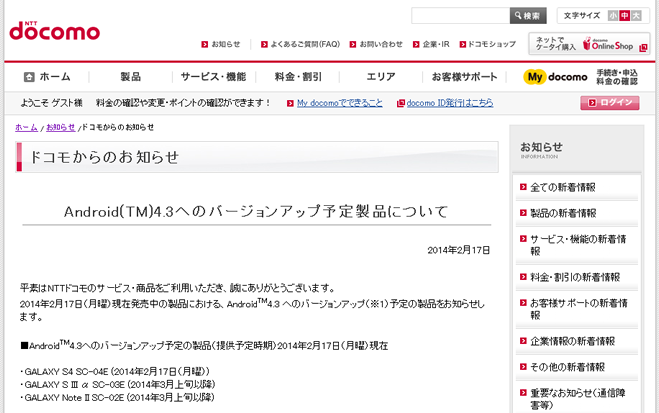Open 企業情報の新着情報 in sidebar
The height and width of the screenshot is (413, 659).
(572, 341)
